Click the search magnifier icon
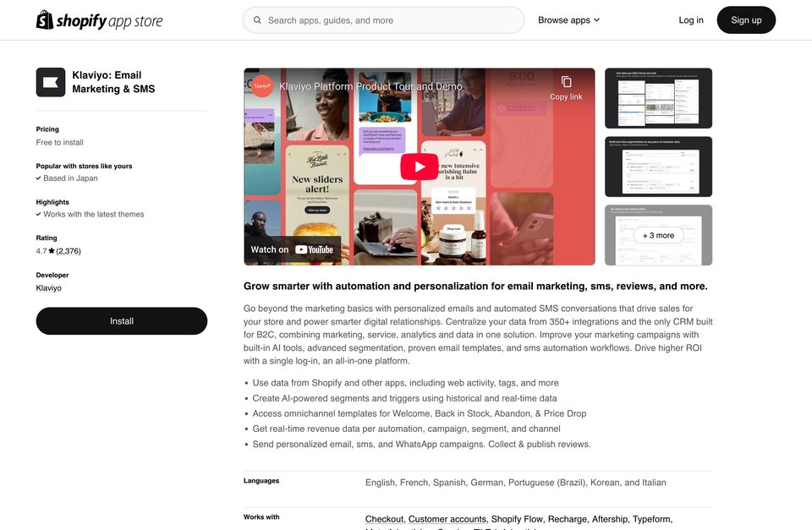 (257, 20)
